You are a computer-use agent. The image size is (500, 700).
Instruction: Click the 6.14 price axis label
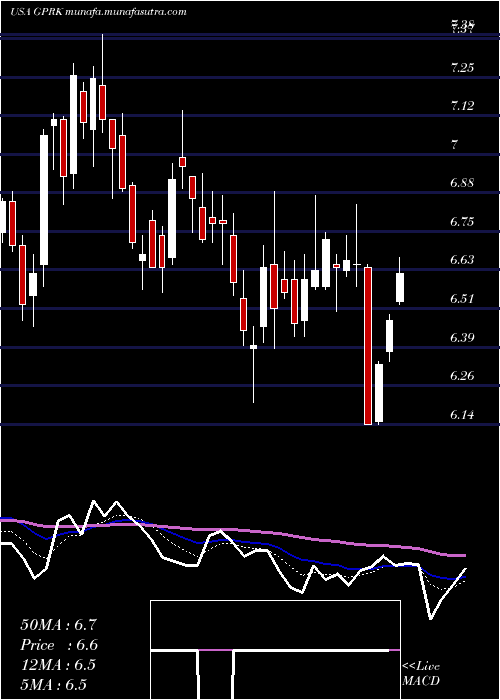(x=462, y=415)
